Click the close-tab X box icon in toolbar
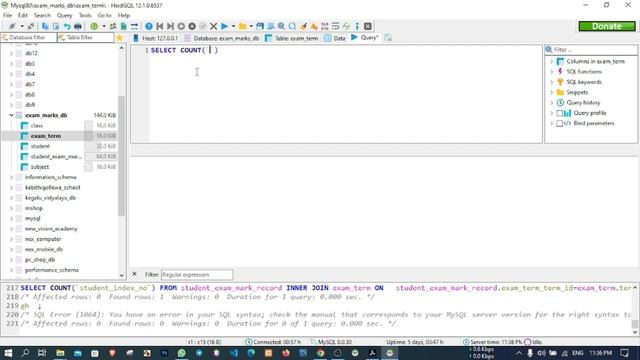Screen dimensions: 640x360 tap(368, 26)
